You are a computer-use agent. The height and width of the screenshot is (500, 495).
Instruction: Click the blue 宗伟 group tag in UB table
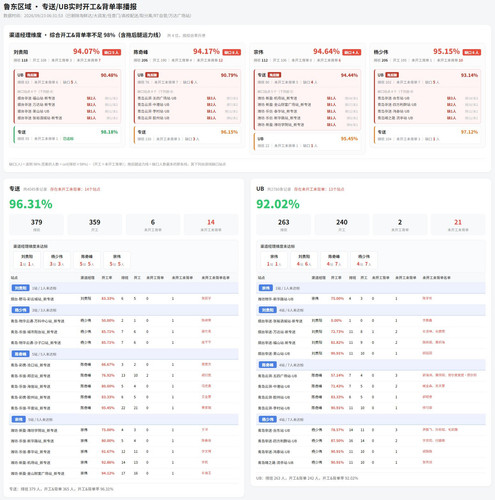coord(266,288)
